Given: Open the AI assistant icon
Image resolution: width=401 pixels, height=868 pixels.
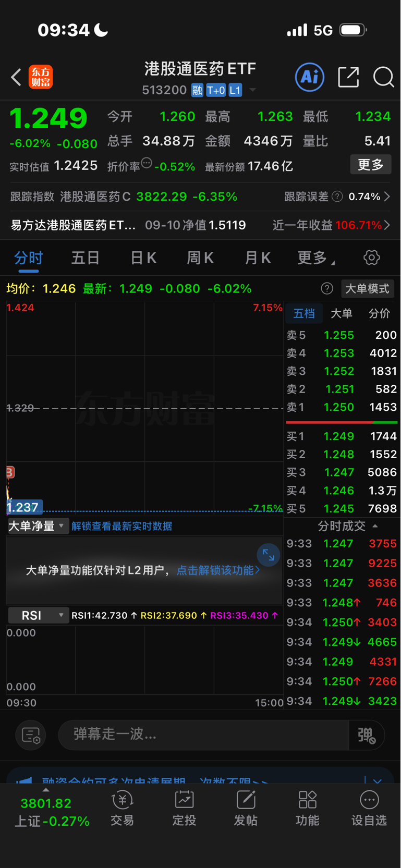Looking at the screenshot, I should click(x=310, y=77).
